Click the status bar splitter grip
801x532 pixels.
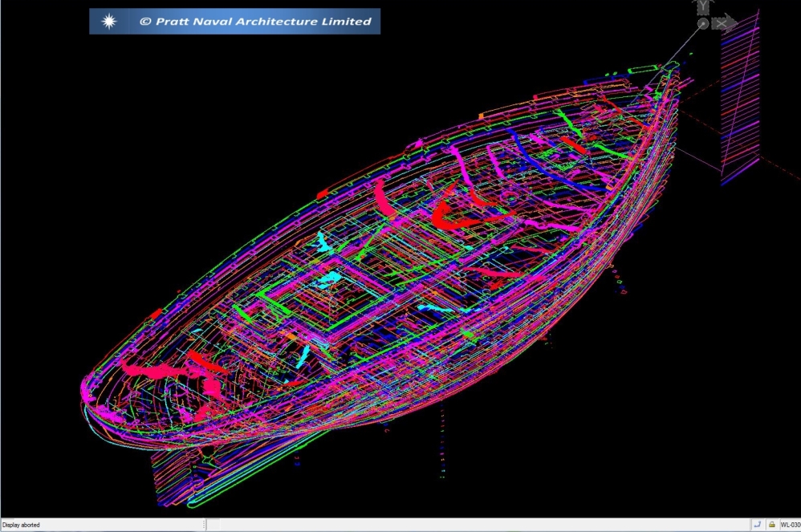tap(205, 525)
